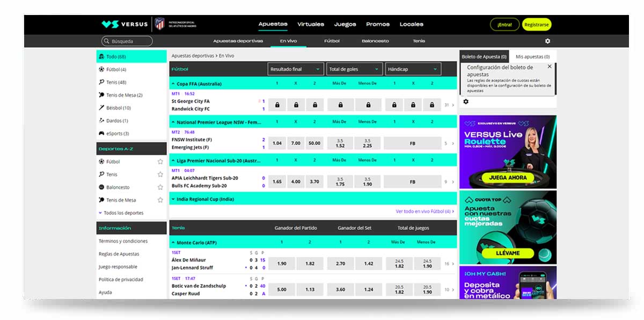Viewport: 644px width, 320px height.
Task: Switch to the Baloncesto sub-navigation tab
Action: pyautogui.click(x=375, y=41)
